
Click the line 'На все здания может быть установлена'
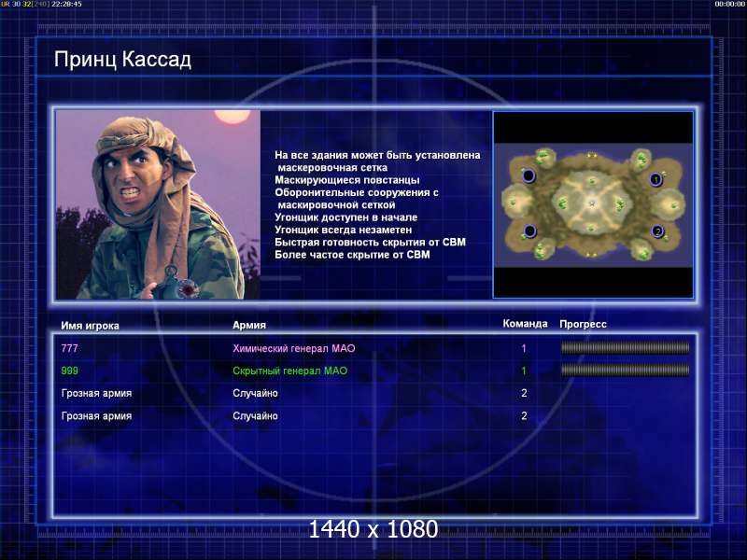tap(377, 155)
